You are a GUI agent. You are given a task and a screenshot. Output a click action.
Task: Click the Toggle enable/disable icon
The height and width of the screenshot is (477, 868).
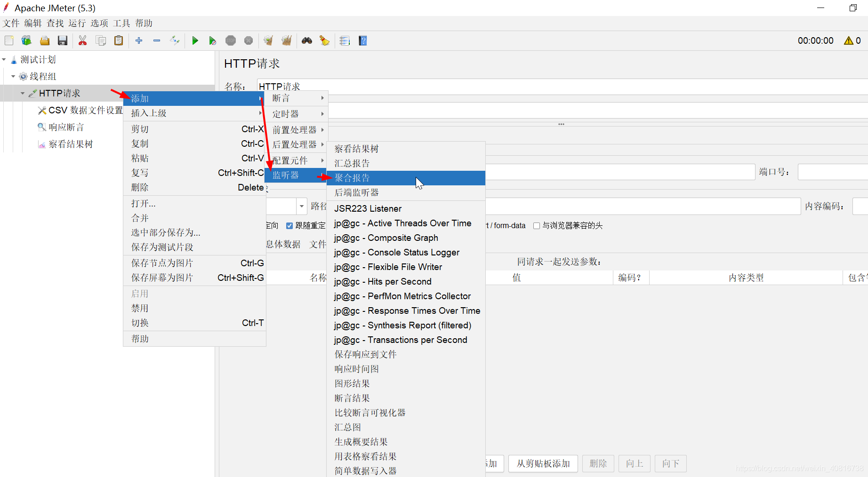pyautogui.click(x=175, y=40)
